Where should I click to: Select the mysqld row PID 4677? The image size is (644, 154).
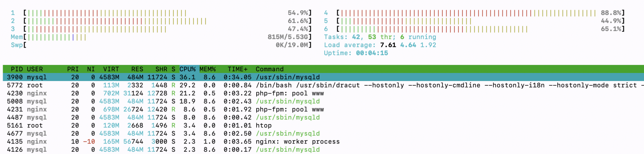[x=323, y=133]
